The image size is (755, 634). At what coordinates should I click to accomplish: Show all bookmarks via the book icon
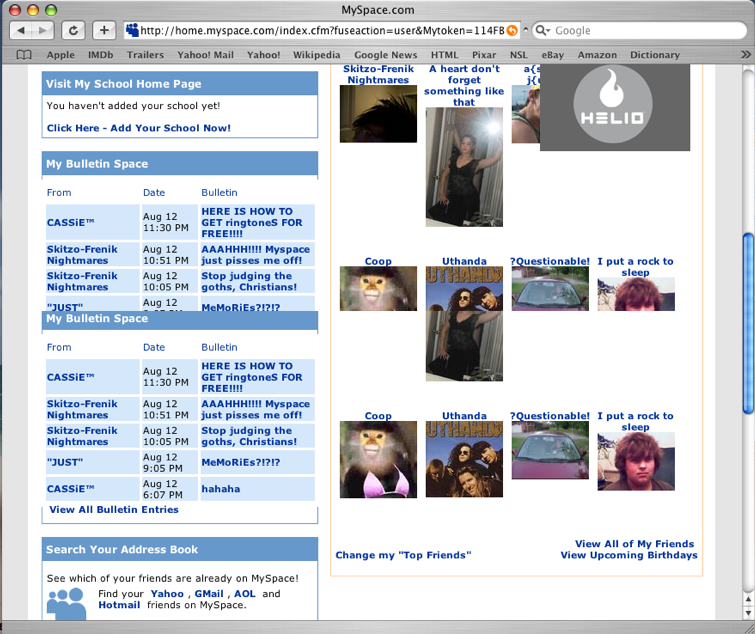pyautogui.click(x=24, y=55)
